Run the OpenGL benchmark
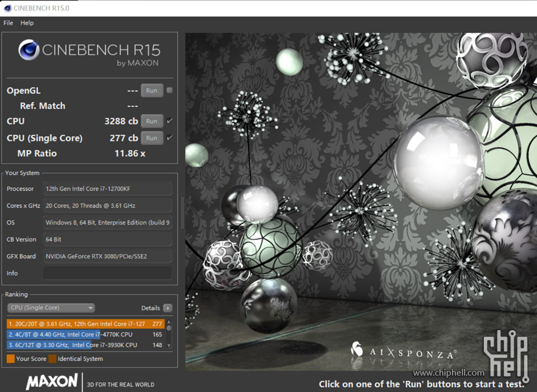 coord(152,91)
